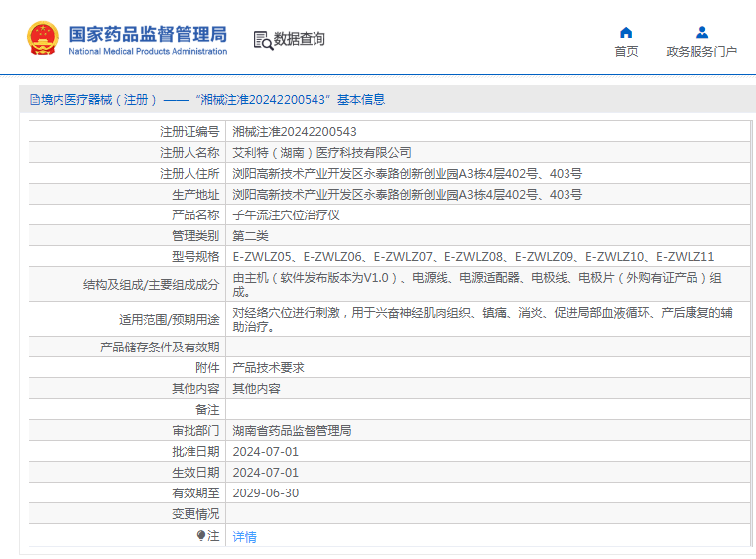Click the 审批部门 label

click(x=195, y=430)
